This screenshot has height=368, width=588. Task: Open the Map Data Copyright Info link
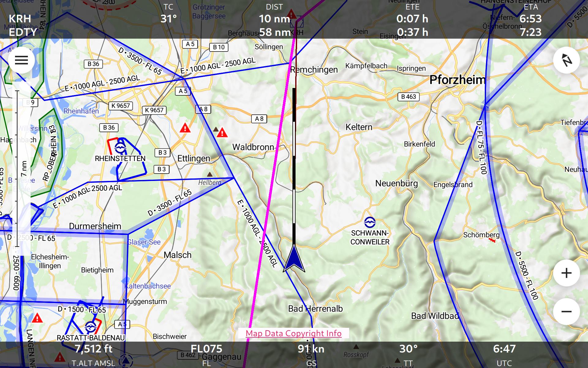coord(293,333)
